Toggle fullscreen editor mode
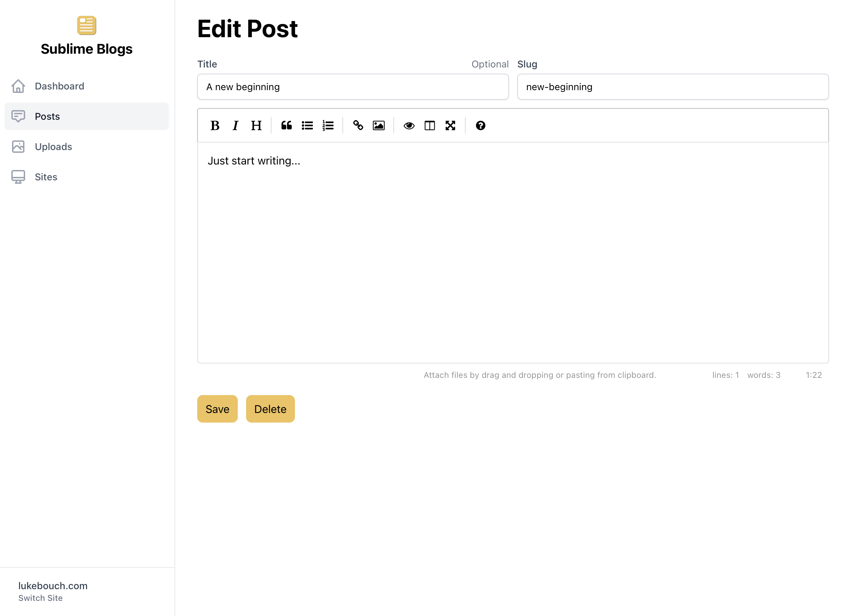 pos(450,126)
